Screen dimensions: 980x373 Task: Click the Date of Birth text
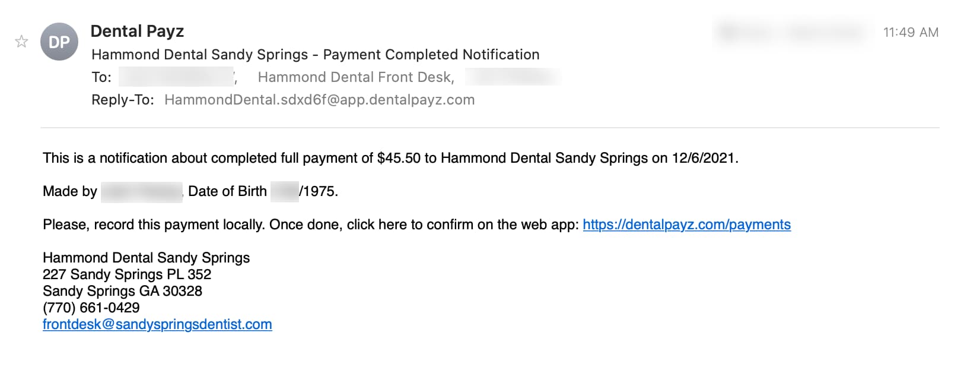227,191
